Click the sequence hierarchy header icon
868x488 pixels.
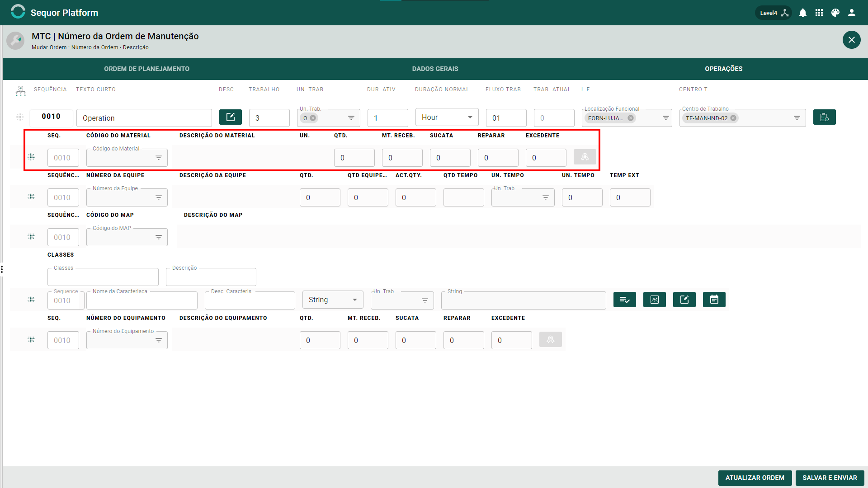click(x=21, y=91)
